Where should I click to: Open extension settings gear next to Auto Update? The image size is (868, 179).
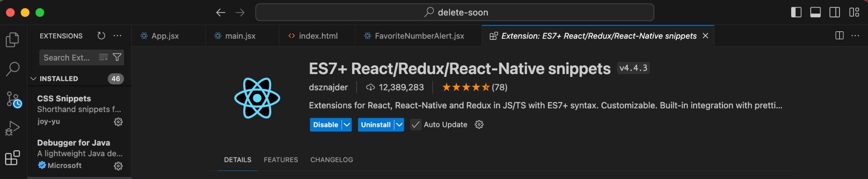pos(479,124)
